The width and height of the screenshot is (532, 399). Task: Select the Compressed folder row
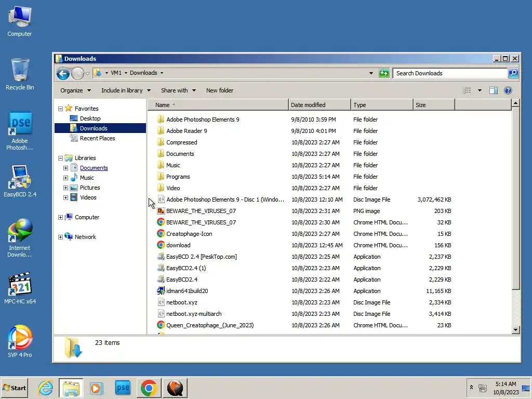point(304,142)
